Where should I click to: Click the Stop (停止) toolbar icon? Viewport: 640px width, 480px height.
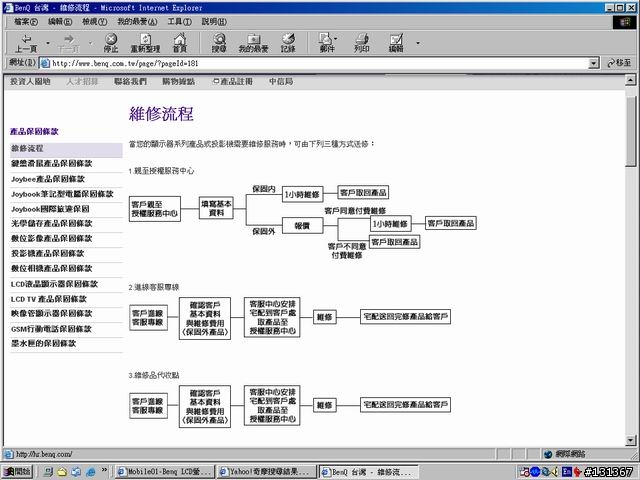pos(111,43)
